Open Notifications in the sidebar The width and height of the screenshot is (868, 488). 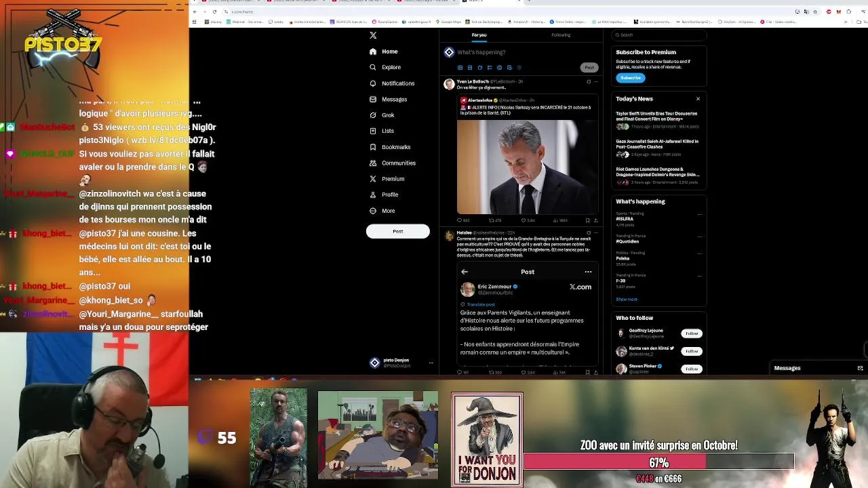click(392, 83)
